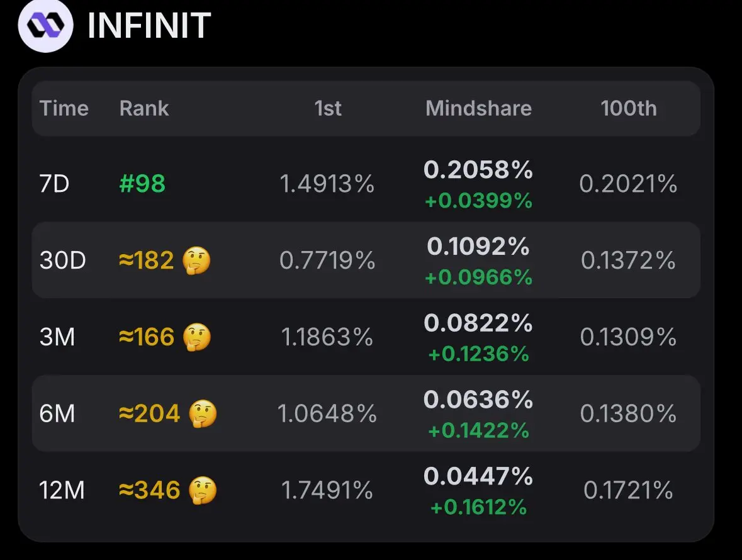Click the 100th column header

coord(629,108)
